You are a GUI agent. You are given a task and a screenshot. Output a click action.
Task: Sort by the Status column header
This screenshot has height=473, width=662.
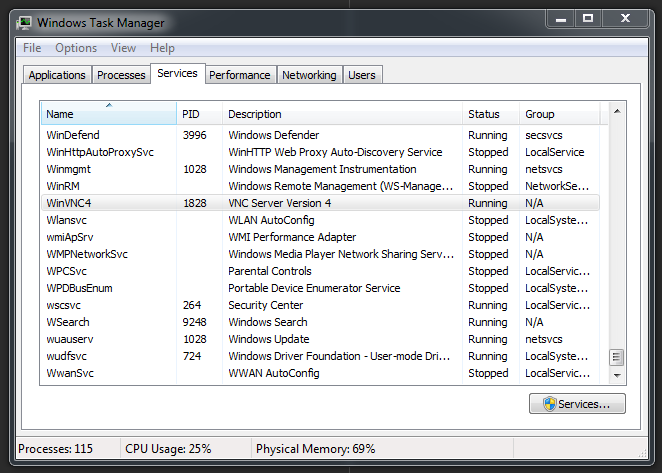click(491, 114)
